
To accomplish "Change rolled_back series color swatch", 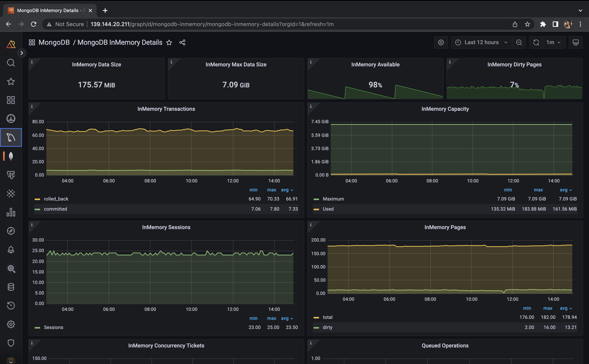I will tap(37, 199).
